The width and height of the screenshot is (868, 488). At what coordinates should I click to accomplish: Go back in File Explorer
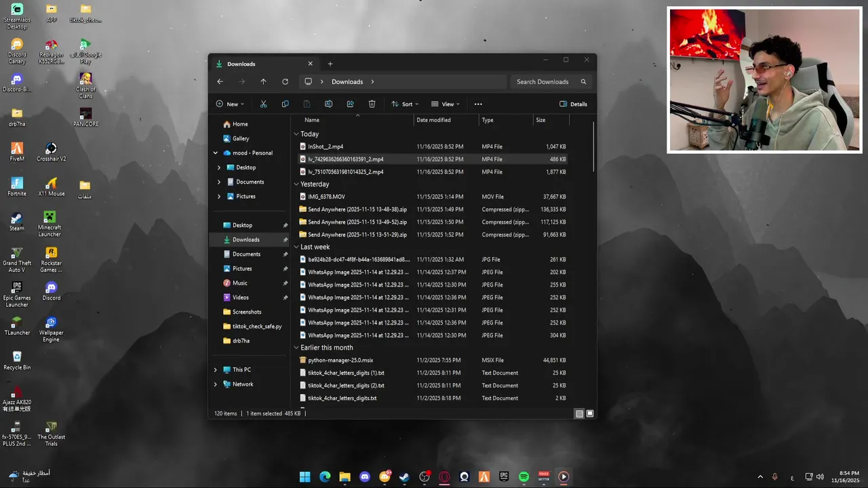point(220,81)
